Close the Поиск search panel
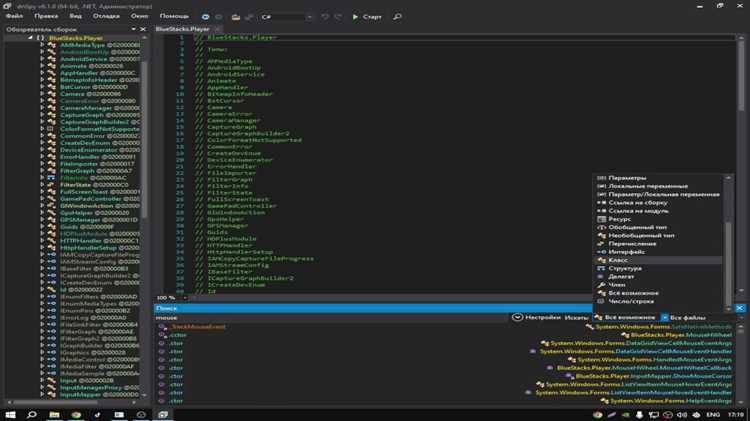Screen dimensions: 750x421 pyautogui.click(x=739, y=308)
